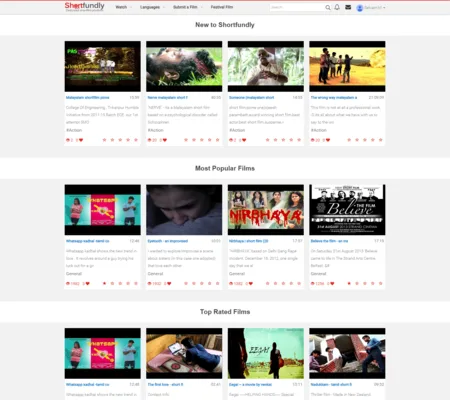Open the Eyetooth - an improvised link
450x400 pixels.
coord(168,241)
